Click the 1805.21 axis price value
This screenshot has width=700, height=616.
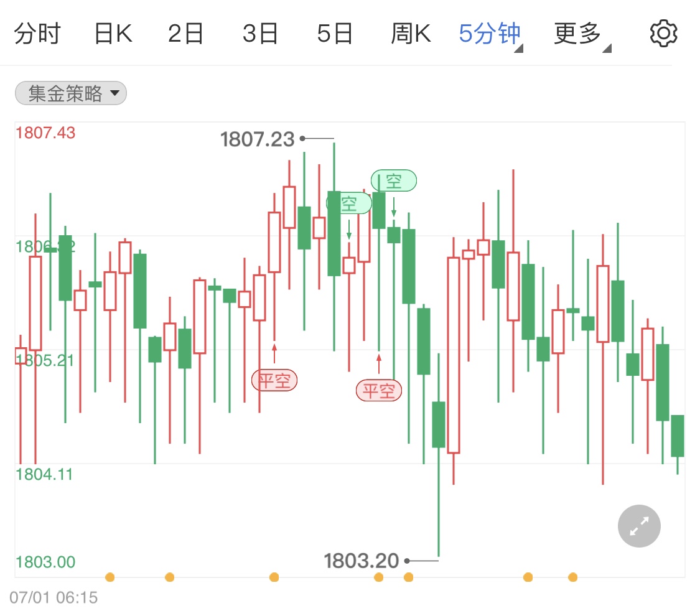[45, 360]
